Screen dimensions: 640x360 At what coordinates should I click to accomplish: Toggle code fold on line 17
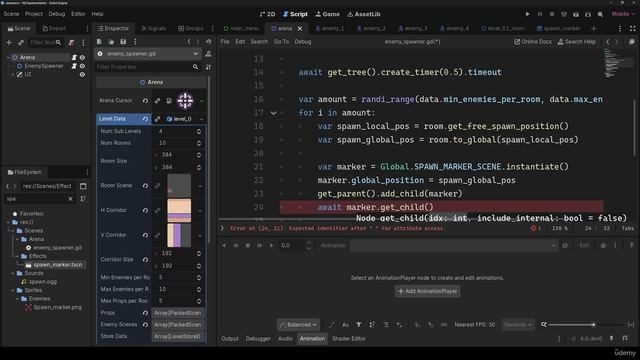pos(273,113)
